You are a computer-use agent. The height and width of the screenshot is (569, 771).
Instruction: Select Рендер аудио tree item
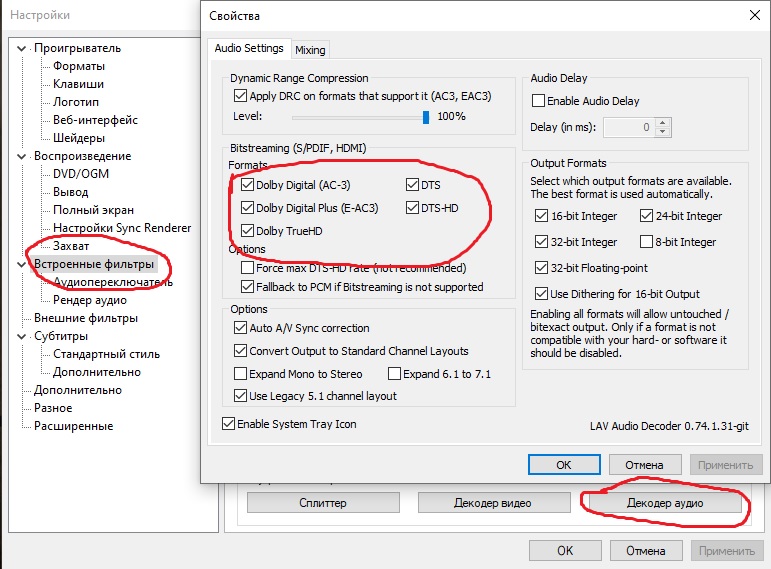coord(89,300)
